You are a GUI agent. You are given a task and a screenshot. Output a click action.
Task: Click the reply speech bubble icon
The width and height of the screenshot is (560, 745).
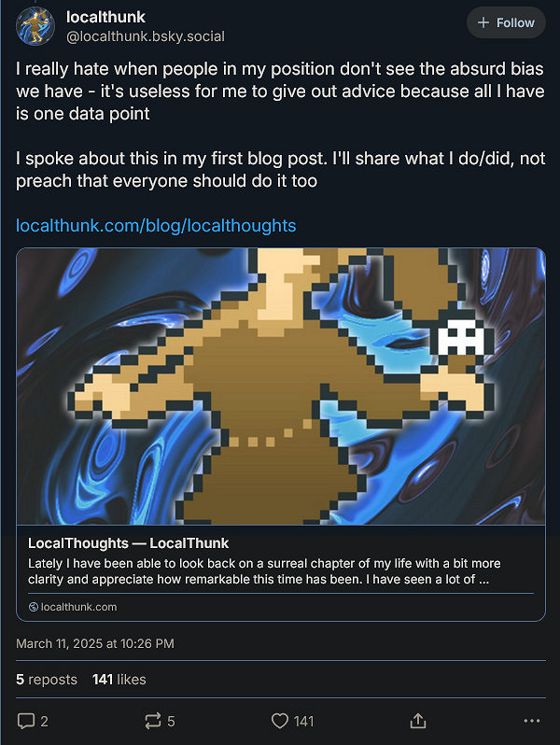[x=25, y=721]
